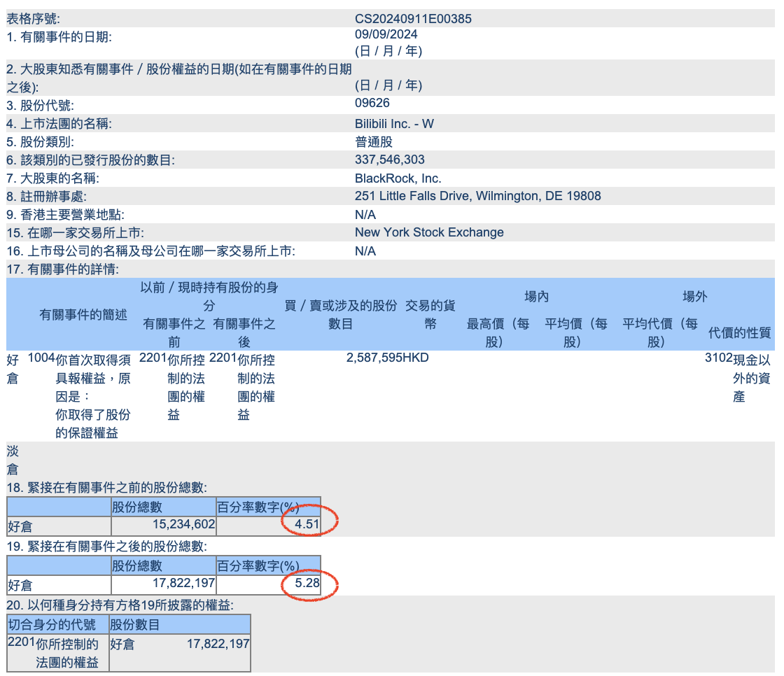784x676 pixels.
Task: Click the column header 買／賣或涉及的股份數目
Action: click(340, 314)
